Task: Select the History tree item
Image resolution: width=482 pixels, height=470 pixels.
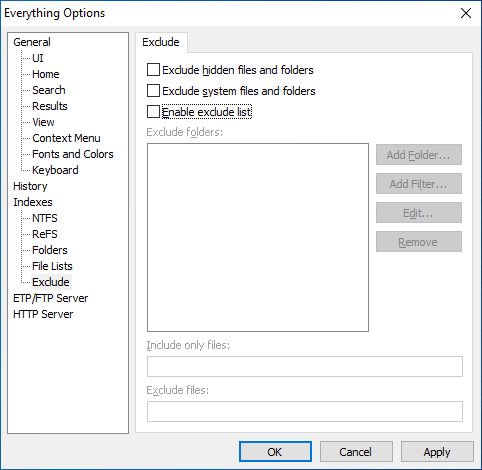Action: [30, 186]
